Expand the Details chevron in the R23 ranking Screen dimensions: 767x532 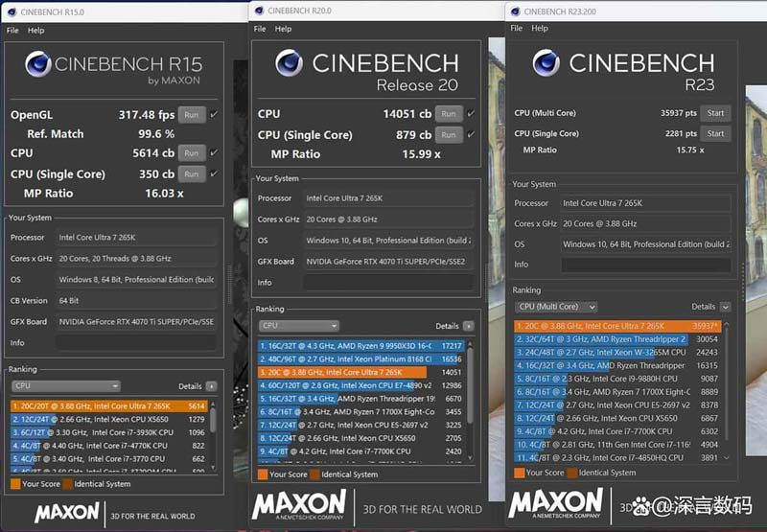tap(725, 307)
